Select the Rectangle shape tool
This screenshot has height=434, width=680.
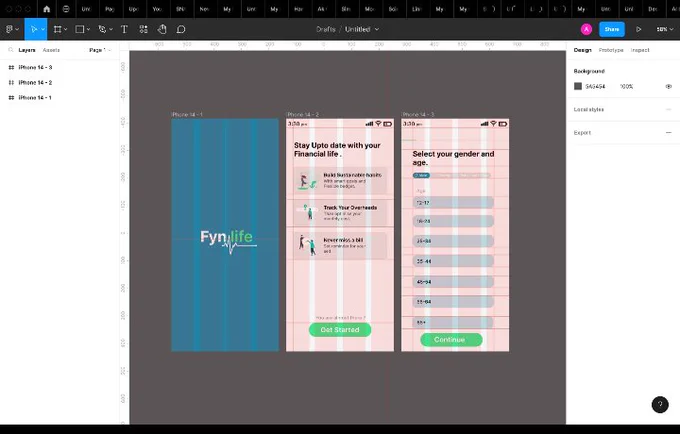coord(80,29)
